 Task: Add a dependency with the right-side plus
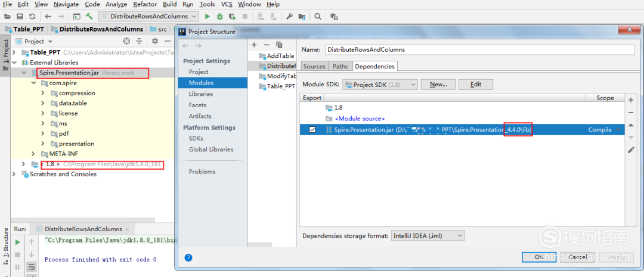tap(631, 99)
